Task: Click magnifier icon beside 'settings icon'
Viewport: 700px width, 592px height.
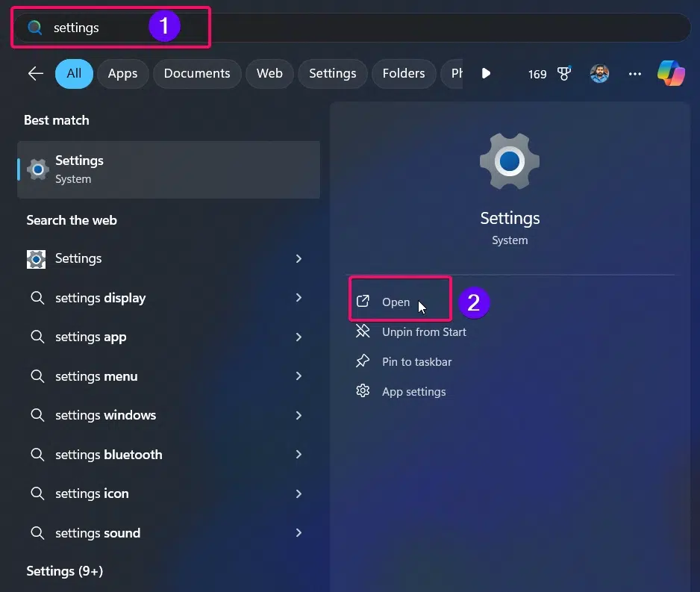Action: click(x=37, y=493)
